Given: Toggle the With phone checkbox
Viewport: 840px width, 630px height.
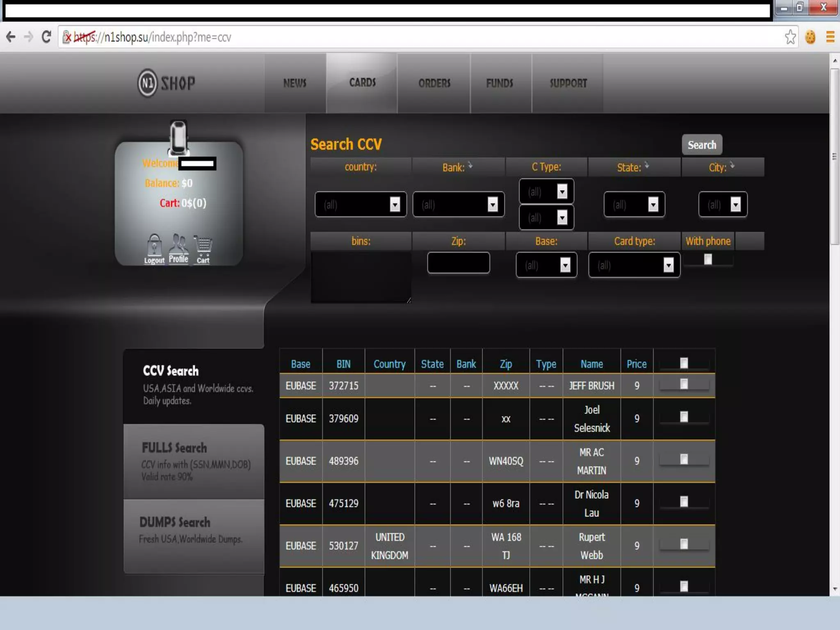Looking at the screenshot, I should pos(708,259).
